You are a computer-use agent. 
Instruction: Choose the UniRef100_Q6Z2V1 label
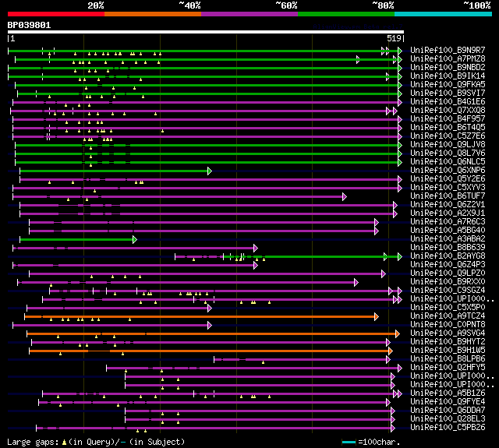[x=448, y=205]
